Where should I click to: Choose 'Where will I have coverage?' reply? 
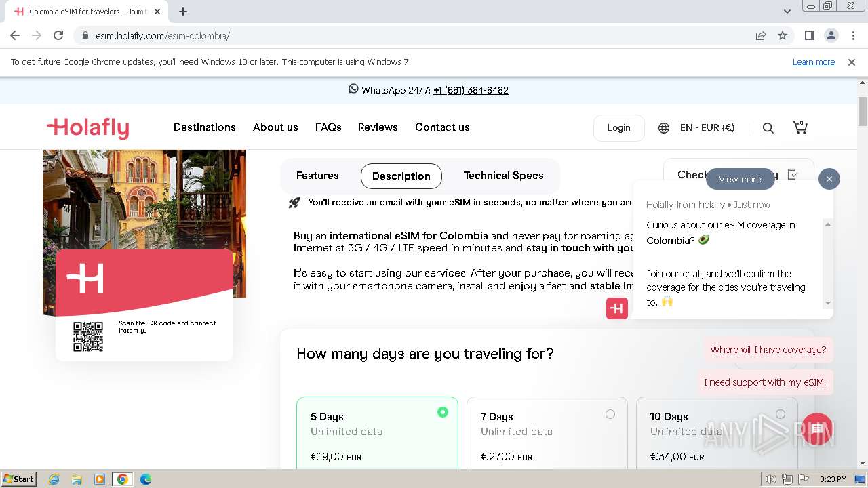pyautogui.click(x=768, y=350)
